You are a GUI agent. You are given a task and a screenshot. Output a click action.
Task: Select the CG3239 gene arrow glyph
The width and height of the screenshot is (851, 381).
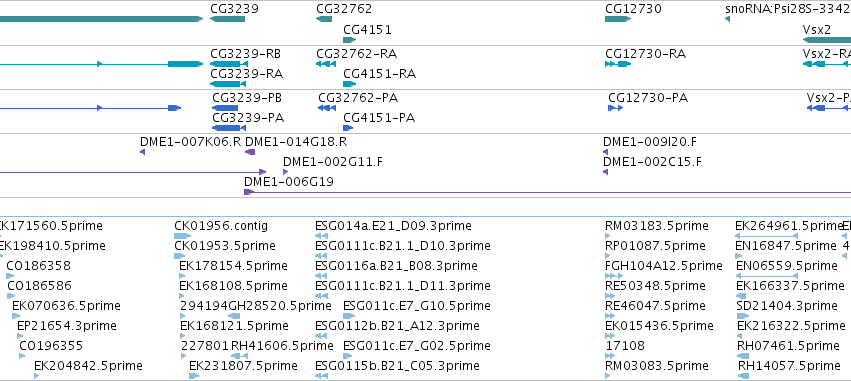(227, 19)
